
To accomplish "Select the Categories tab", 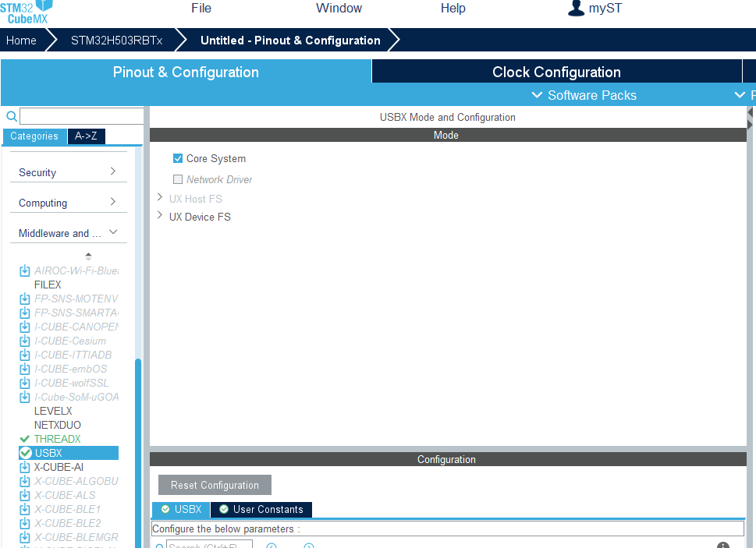I will click(34, 136).
